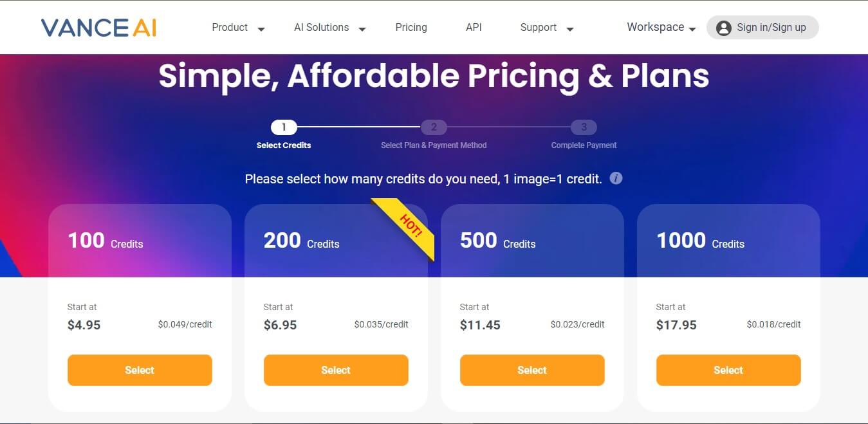This screenshot has width=868, height=424.
Task: Choose Select under 1000 Credits
Action: pyautogui.click(x=728, y=370)
